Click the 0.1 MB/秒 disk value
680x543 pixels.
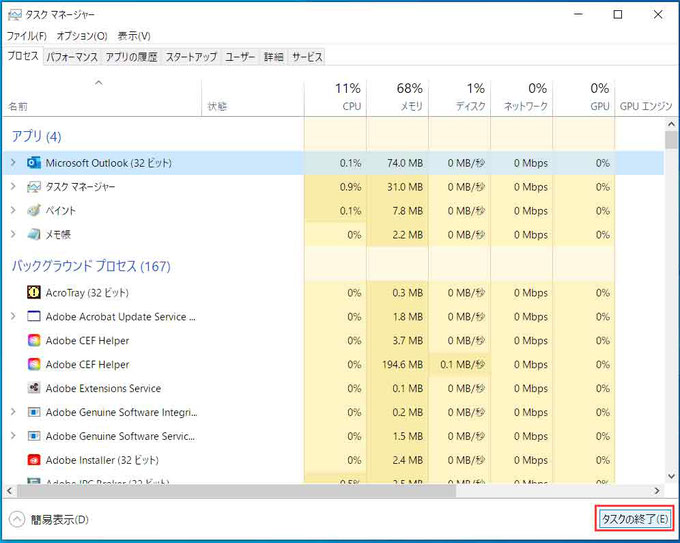[462, 364]
